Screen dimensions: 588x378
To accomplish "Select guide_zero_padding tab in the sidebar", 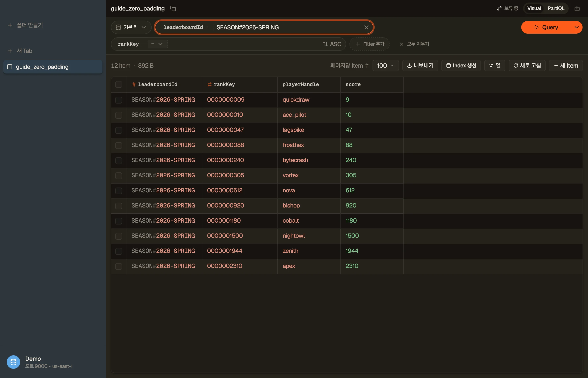I will coord(53,67).
